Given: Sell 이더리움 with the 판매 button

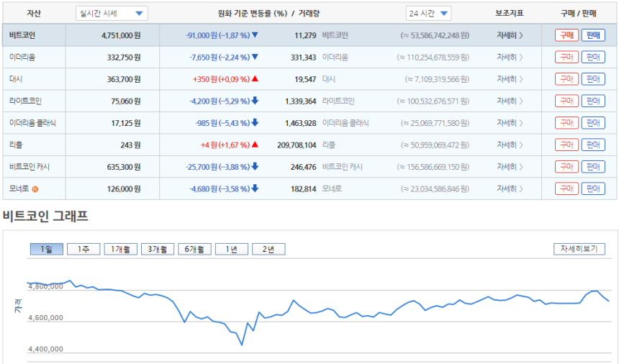Looking at the screenshot, I should 593,57.
